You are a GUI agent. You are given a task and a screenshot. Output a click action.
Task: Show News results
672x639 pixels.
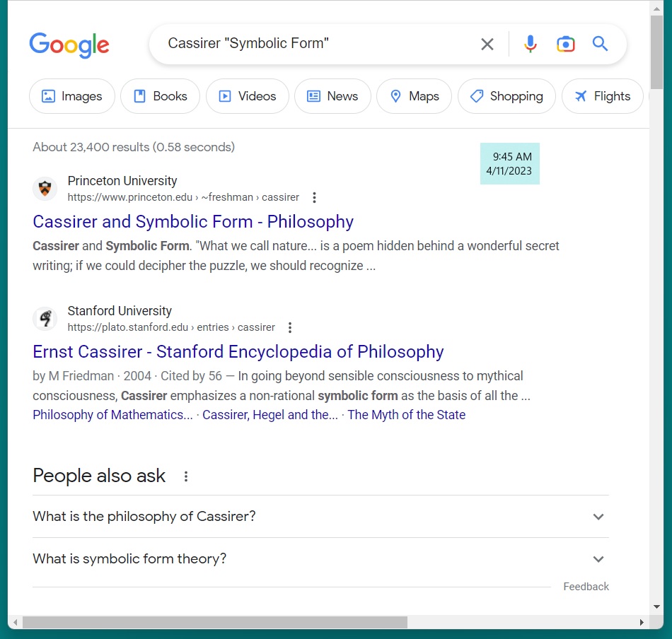(332, 96)
